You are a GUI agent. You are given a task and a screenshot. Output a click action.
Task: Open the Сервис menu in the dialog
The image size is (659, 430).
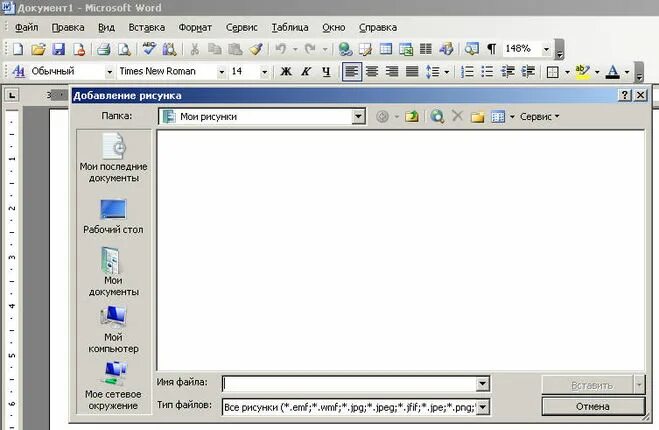coord(539,116)
